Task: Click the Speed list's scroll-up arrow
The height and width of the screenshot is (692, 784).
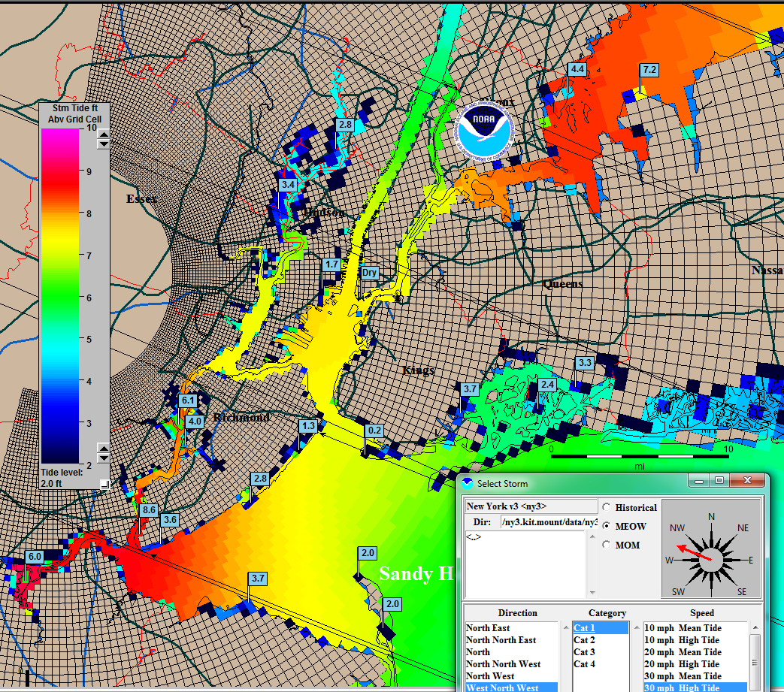Action: (755, 627)
